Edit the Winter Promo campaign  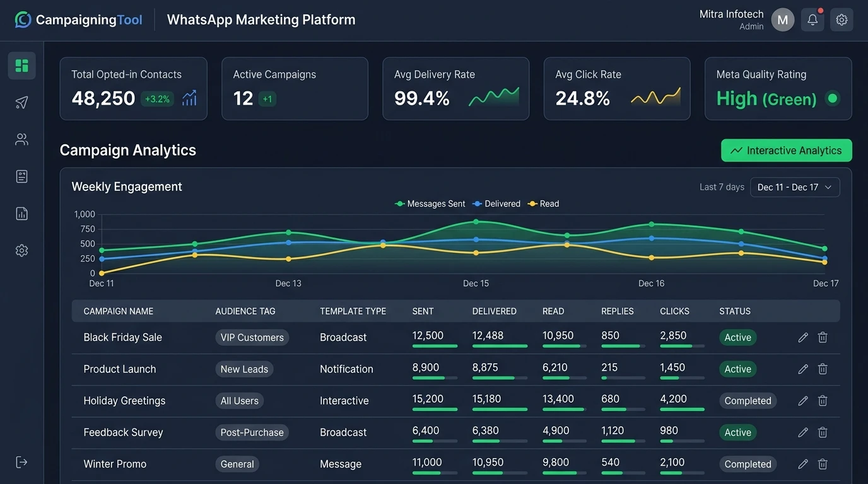[x=803, y=464]
